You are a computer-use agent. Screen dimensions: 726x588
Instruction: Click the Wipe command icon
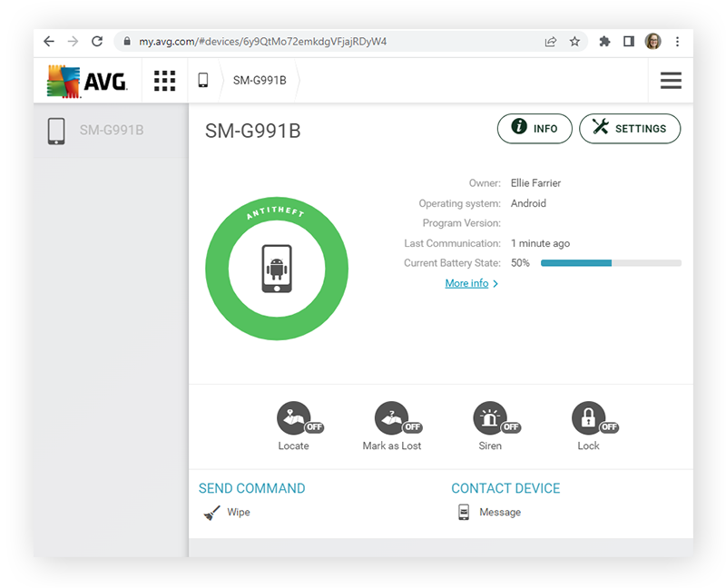coord(211,512)
